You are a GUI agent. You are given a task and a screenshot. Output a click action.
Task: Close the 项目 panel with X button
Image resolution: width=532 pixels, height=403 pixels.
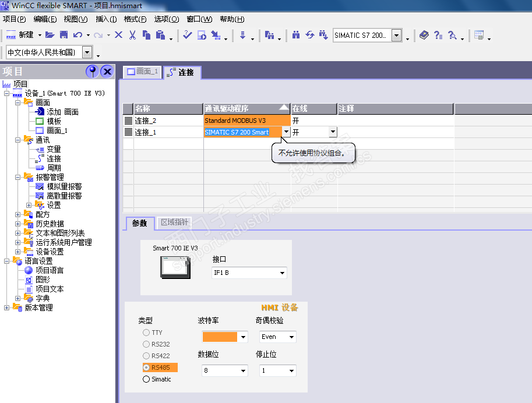pyautogui.click(x=108, y=72)
